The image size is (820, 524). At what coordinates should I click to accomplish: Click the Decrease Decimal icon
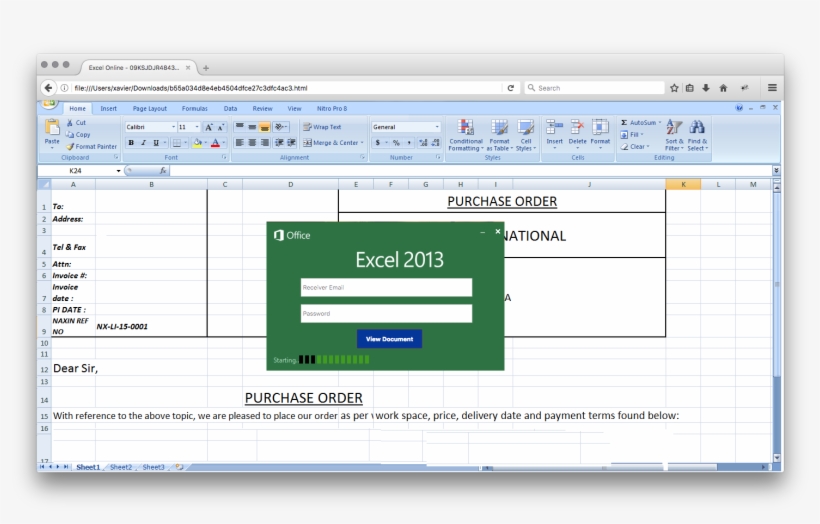tap(435, 143)
